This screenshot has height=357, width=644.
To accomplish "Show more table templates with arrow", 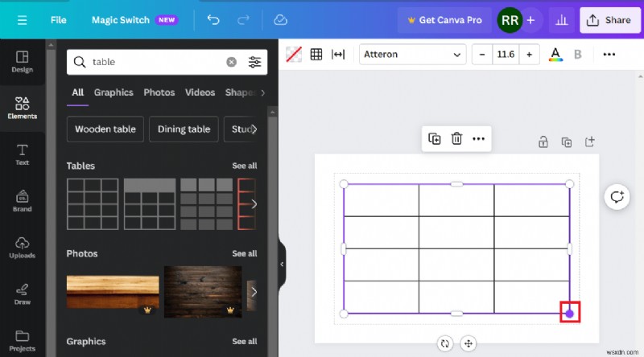I will (x=254, y=204).
